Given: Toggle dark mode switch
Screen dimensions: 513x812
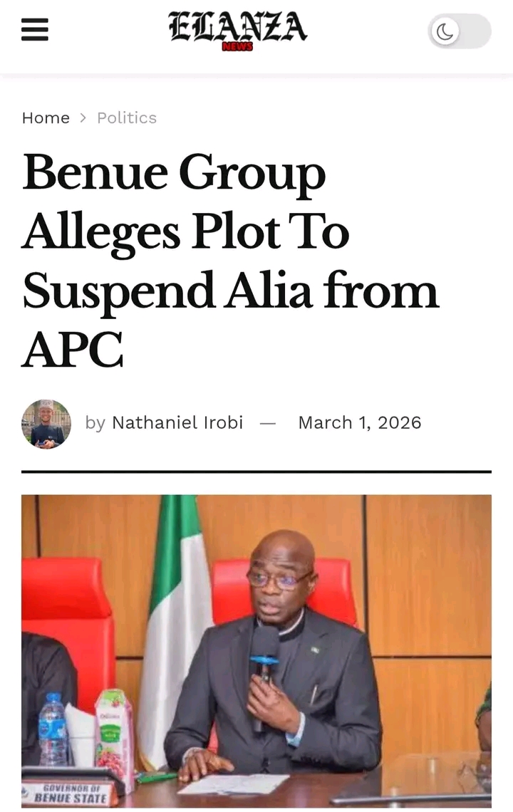Looking at the screenshot, I should (460, 31).
